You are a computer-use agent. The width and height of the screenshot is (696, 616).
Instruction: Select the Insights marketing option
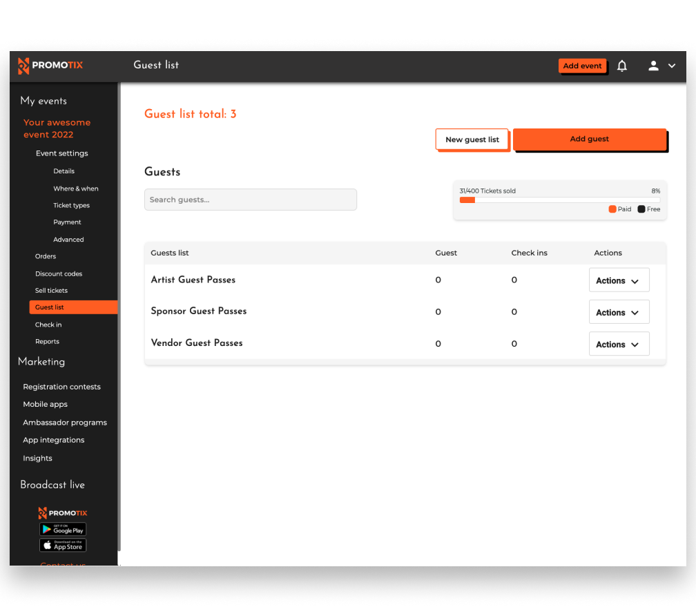point(37,458)
